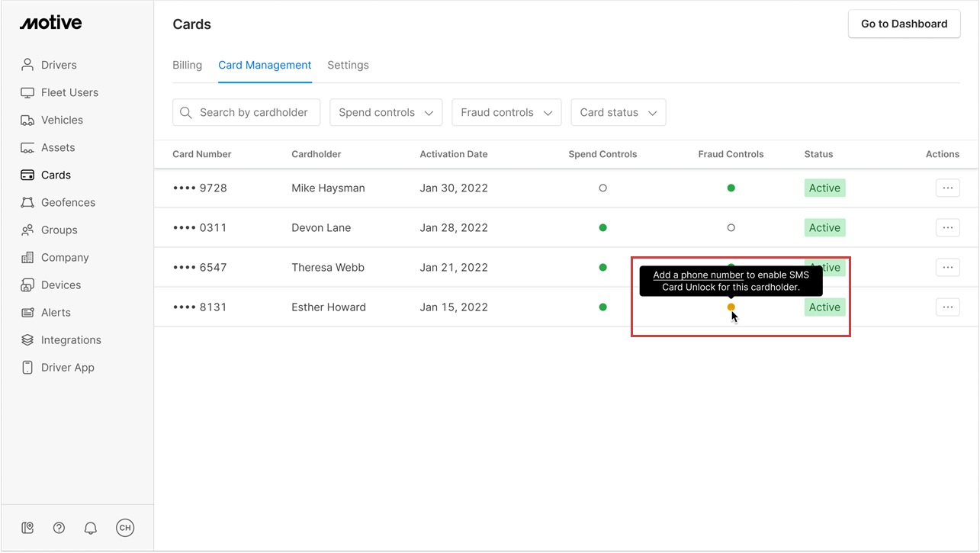Open Integrations layers icon
Viewport: 980px width, 553px height.
27,339
